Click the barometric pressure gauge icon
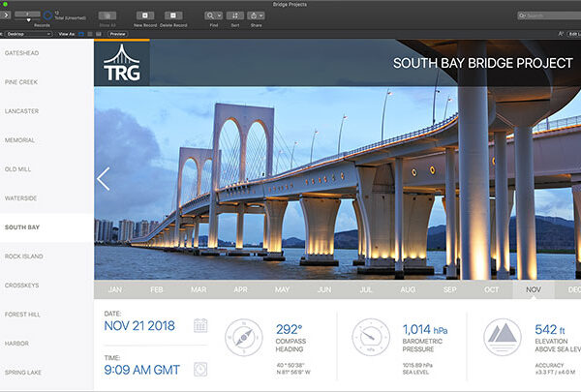This screenshot has width=581, height=392. [370, 338]
